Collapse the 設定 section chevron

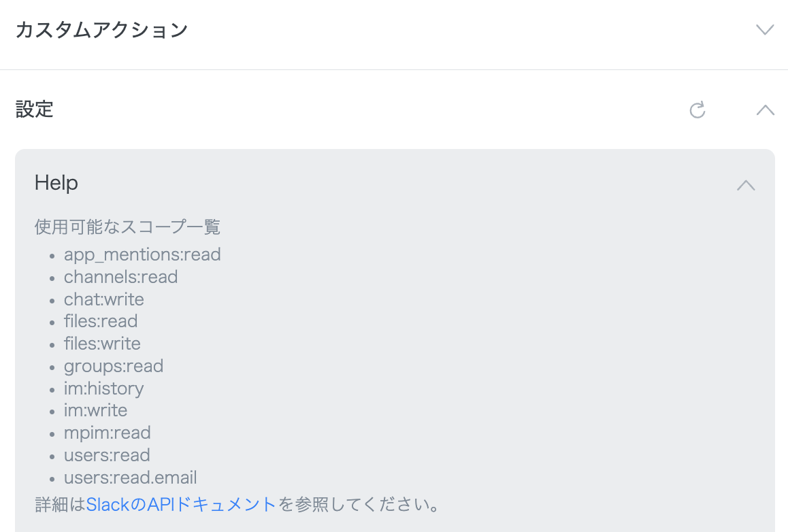765,110
